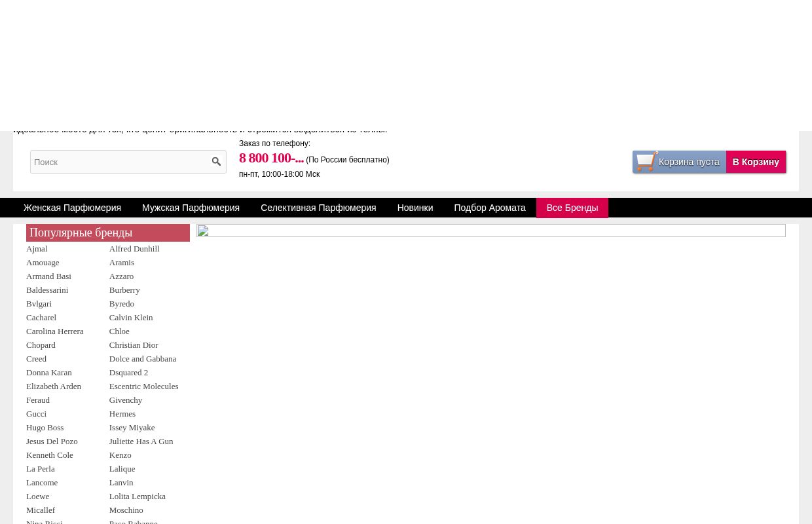
Task: Open the Moschino brand
Action: pos(126,510)
